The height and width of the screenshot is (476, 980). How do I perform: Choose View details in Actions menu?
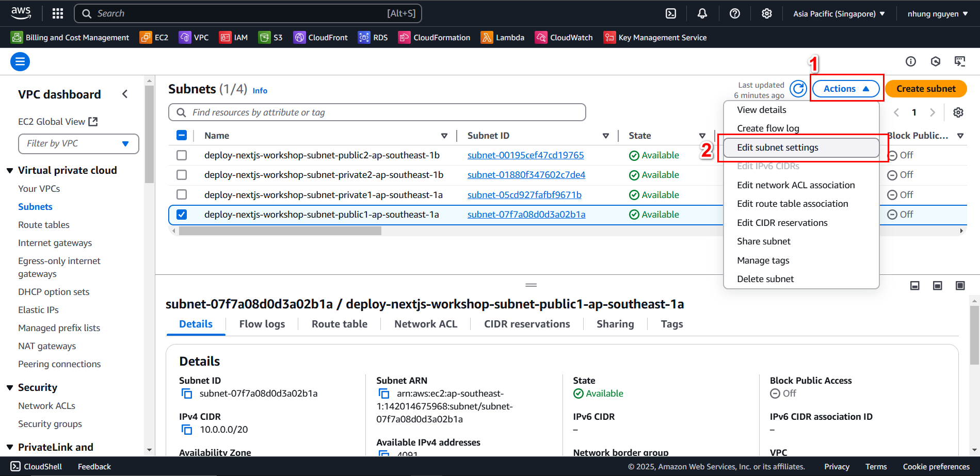pos(801,110)
